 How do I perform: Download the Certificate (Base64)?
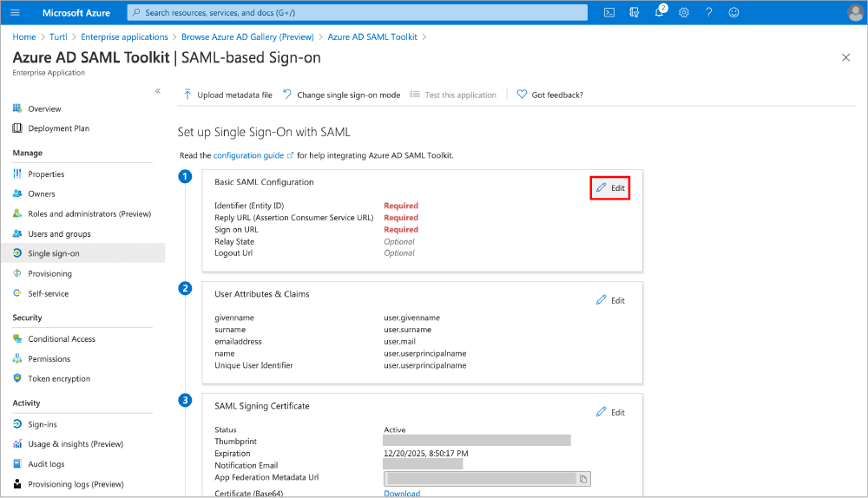[x=402, y=494]
